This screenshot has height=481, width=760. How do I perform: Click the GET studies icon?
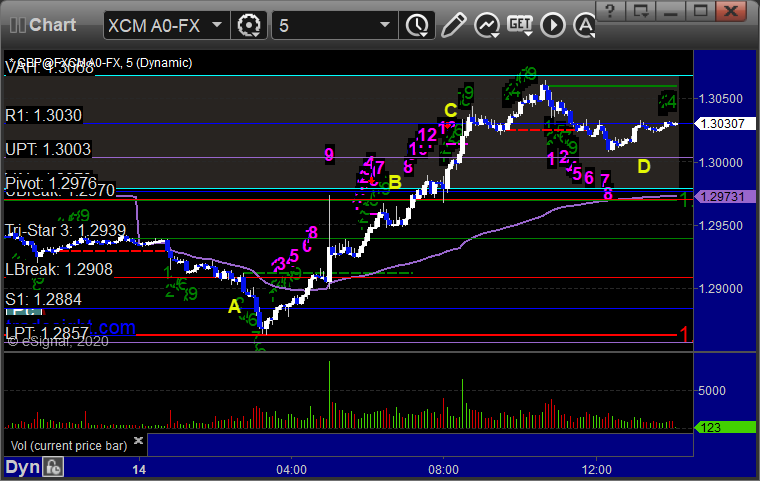[520, 25]
